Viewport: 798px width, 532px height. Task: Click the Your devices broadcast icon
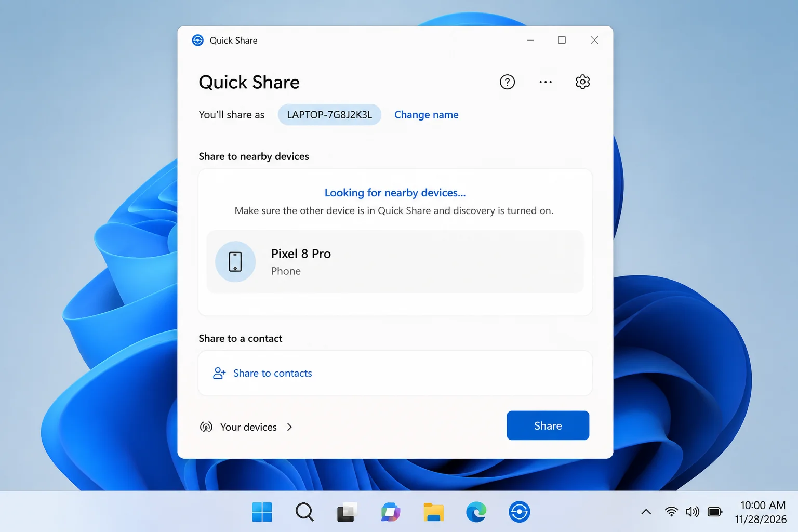tap(206, 427)
